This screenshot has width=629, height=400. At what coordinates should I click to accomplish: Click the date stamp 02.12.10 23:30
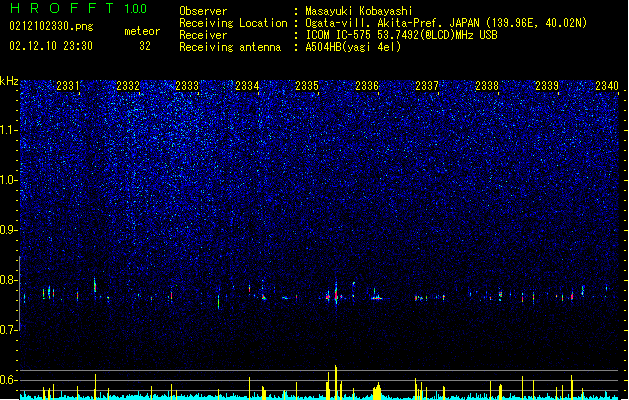[51, 46]
